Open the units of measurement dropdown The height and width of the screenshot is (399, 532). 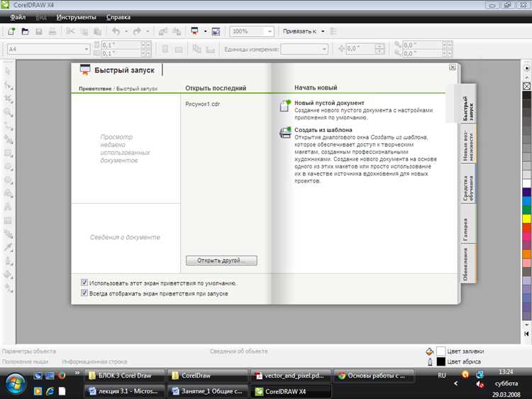pyautogui.click(x=324, y=49)
